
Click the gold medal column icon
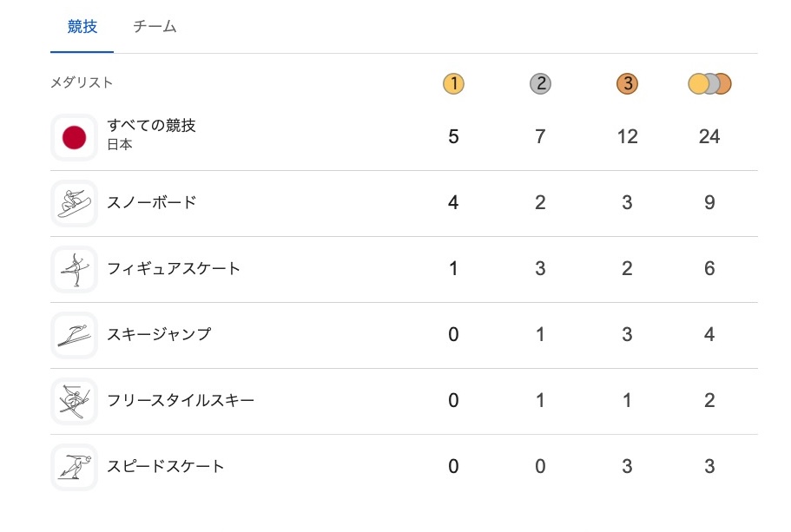coord(453,83)
